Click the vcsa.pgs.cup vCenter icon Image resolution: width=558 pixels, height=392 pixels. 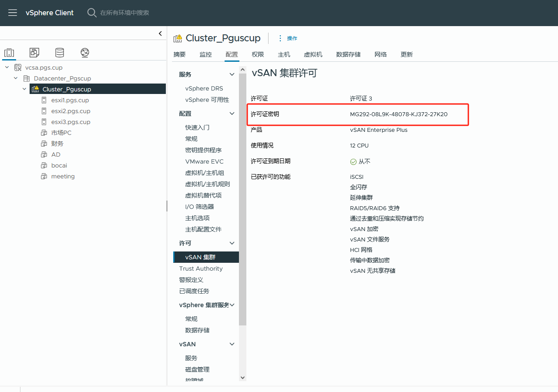[18, 67]
